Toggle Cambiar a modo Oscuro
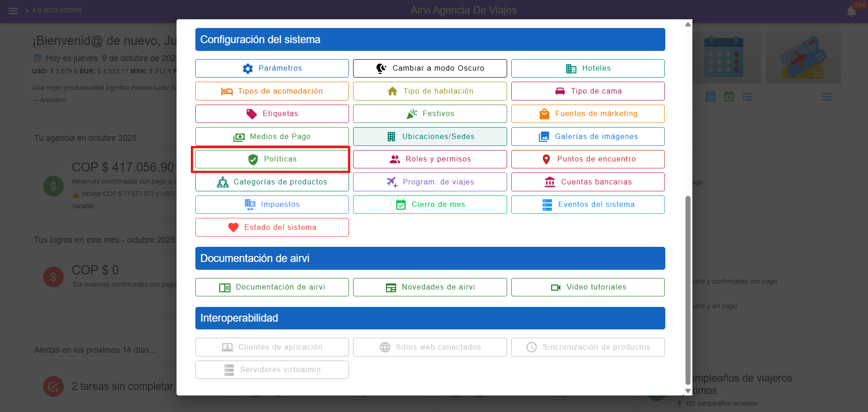The height and width of the screenshot is (412, 868). coord(430,68)
